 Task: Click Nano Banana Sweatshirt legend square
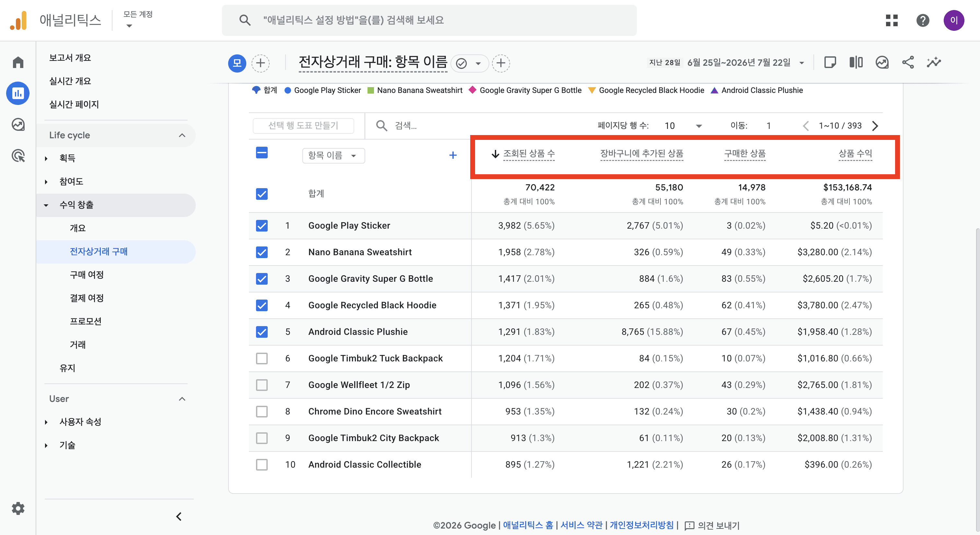(370, 90)
